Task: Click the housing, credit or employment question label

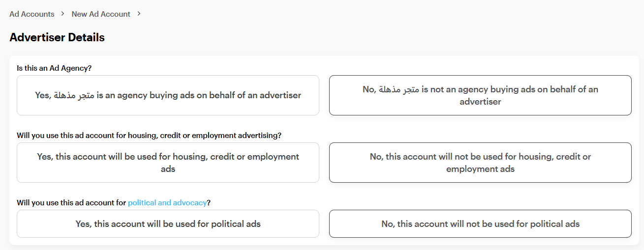Action: pyautogui.click(x=149, y=135)
